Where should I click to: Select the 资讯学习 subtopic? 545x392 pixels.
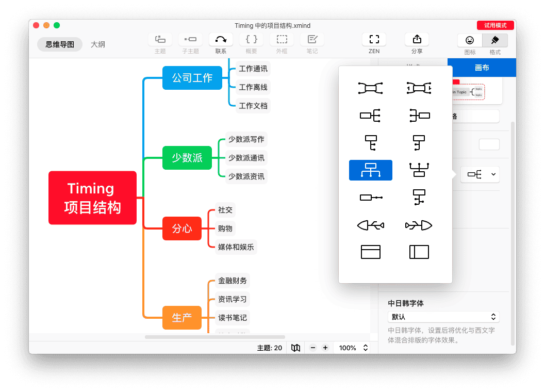coord(233,299)
